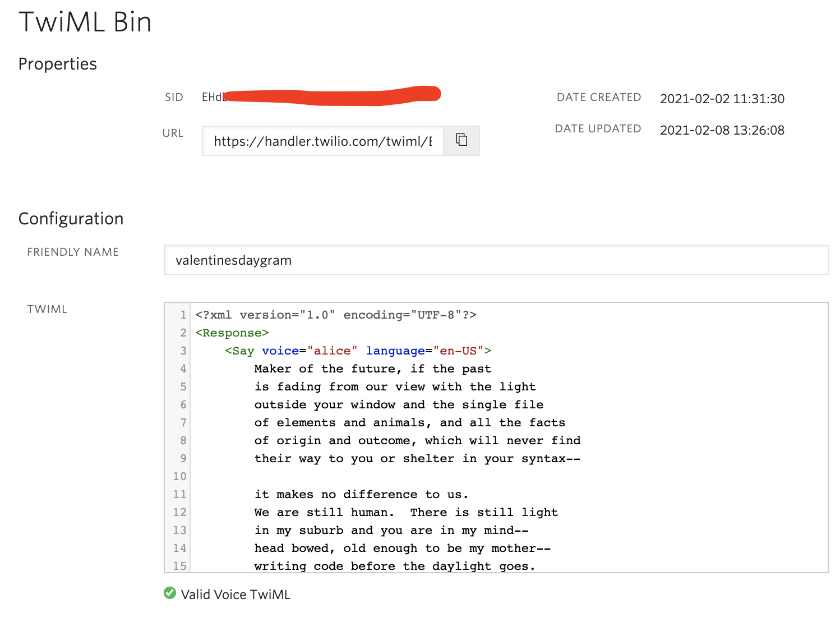Click the date updated value 13:26:08

722,130
